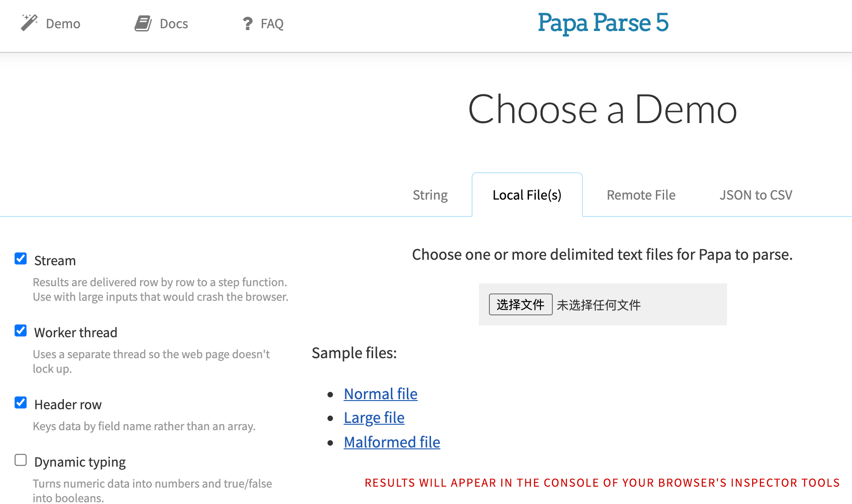Open the Malformed file sample link
The height and width of the screenshot is (504, 852).
tap(392, 442)
